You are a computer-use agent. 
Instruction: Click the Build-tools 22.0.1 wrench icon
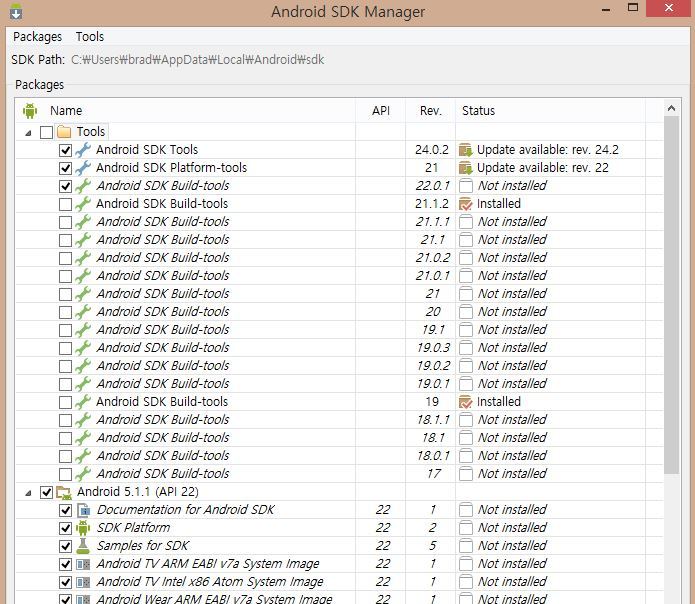pos(83,186)
